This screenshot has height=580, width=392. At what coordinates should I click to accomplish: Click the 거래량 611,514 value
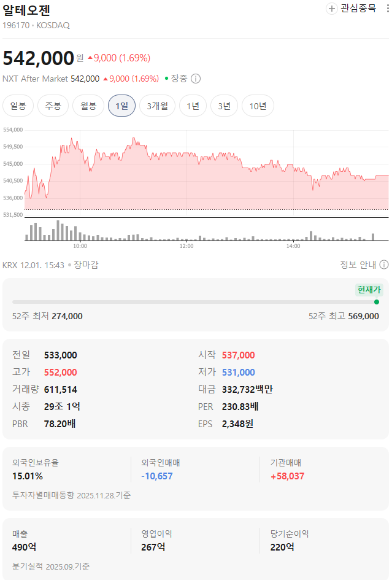pos(61,389)
